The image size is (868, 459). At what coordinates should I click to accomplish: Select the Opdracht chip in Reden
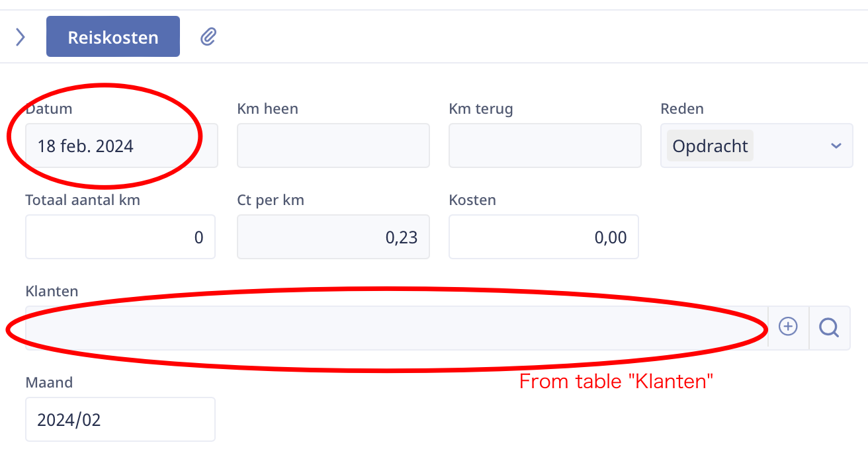click(711, 146)
